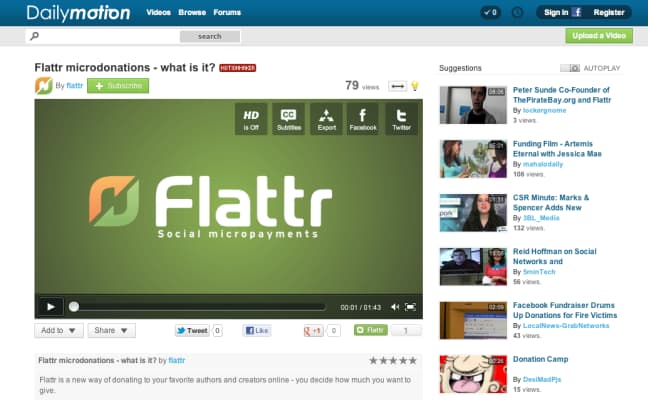Share the video via Facebook overlay icon
Screen dimensions: 648x400
[363, 118]
